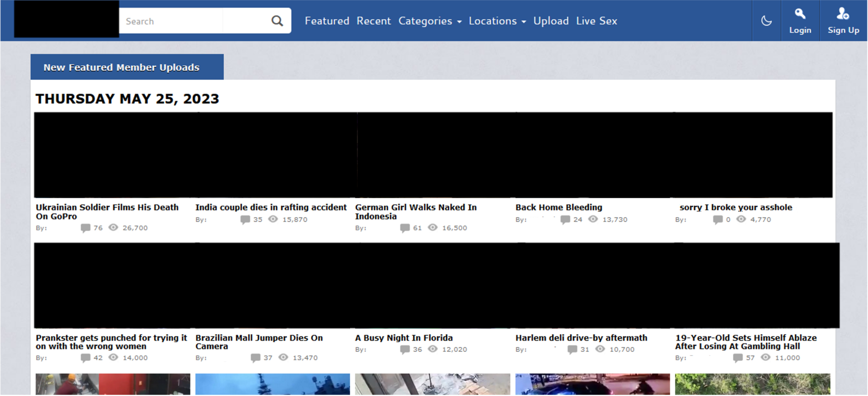The width and height of the screenshot is (868, 396).
Task: Open the blue ship thumbnail in bottom row
Action: click(273, 384)
